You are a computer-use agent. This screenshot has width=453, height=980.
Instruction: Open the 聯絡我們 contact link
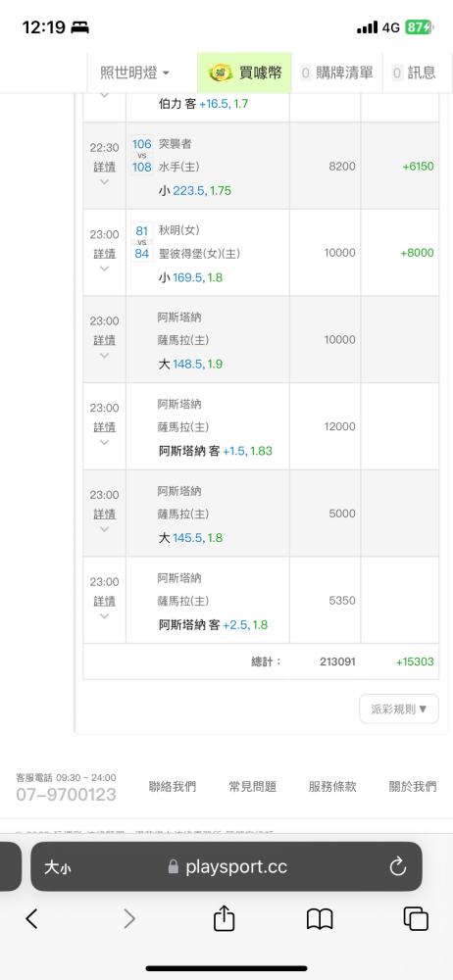(x=172, y=787)
